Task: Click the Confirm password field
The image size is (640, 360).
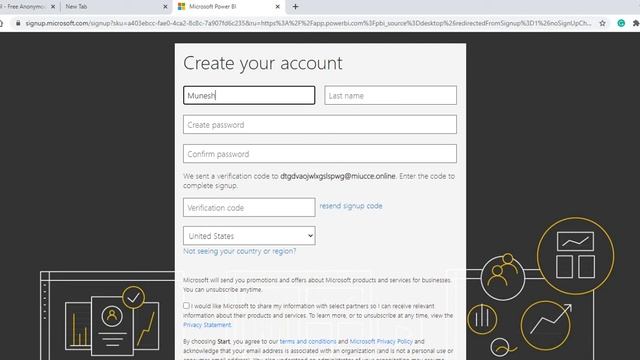Action: [x=320, y=154]
